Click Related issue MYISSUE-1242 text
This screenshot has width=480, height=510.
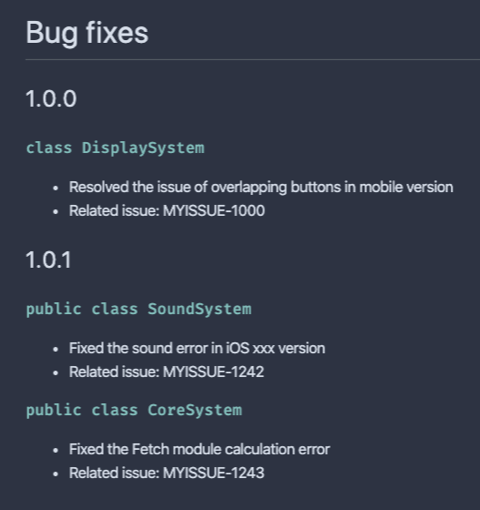(x=167, y=372)
